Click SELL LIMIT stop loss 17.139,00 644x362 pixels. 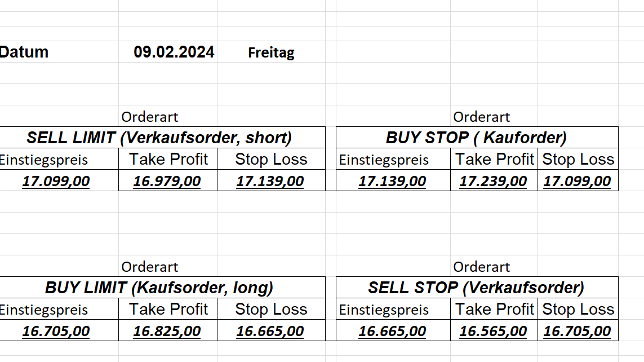click(270, 182)
